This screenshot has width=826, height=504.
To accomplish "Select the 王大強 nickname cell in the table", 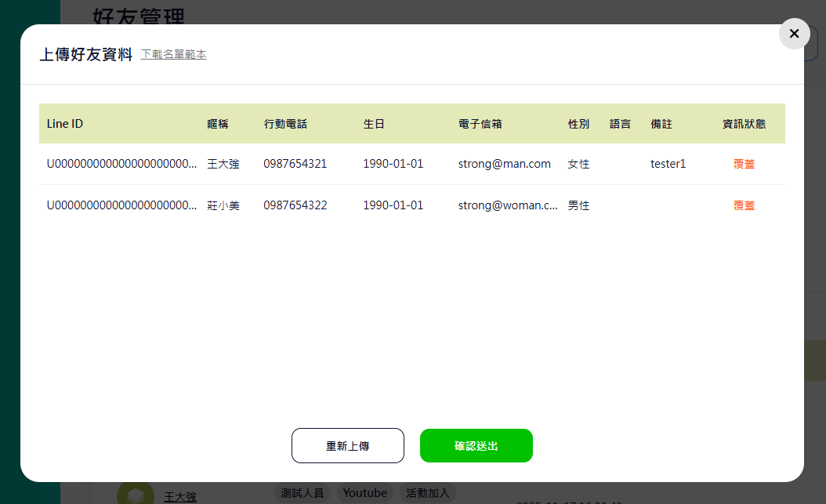I will [223, 165].
